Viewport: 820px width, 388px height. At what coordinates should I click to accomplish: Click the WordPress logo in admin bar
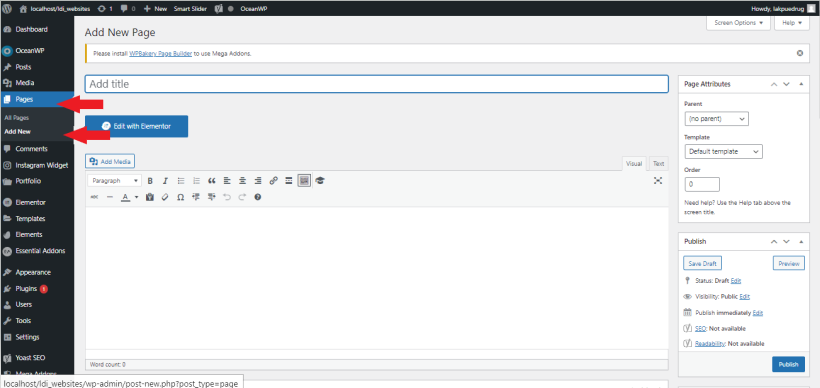[7, 9]
